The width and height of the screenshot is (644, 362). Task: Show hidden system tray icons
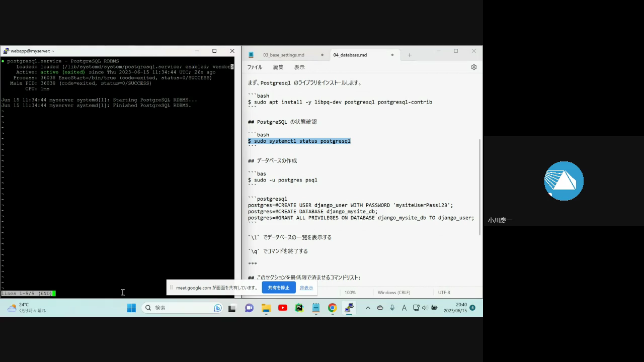(368, 308)
